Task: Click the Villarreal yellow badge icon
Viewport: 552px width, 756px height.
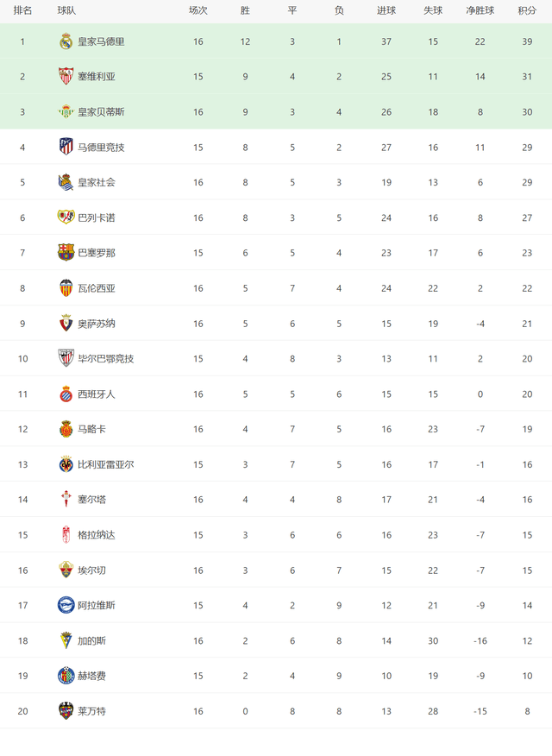Action: [66, 464]
